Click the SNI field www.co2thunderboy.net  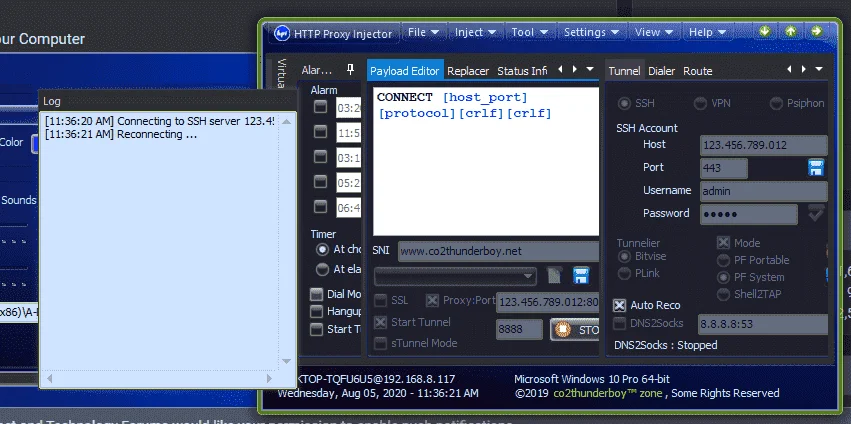498,251
